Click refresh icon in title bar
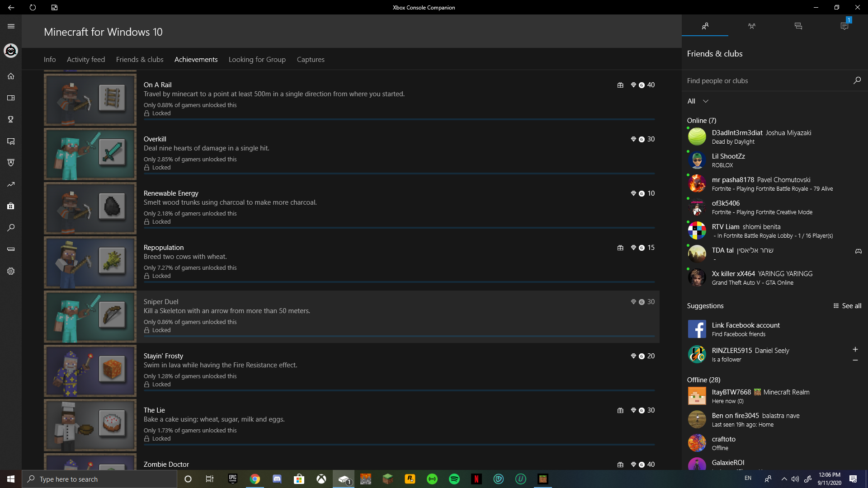 pyautogui.click(x=33, y=7)
